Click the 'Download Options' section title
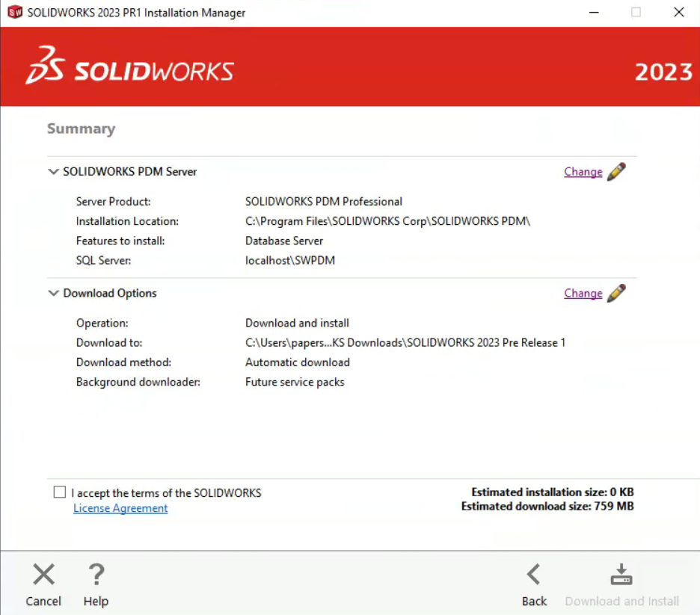Screen dimensions: 700x615 coord(110,293)
